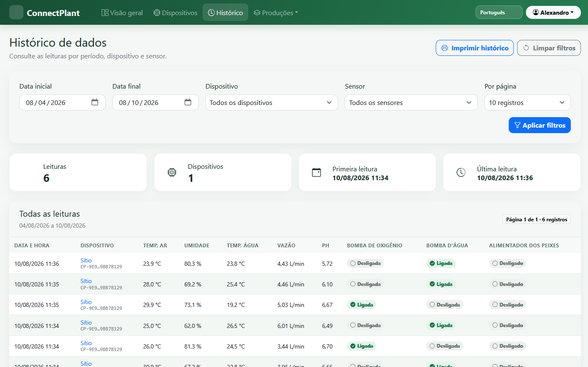The image size is (588, 367).
Task: Click the Todas as leituras heading
Action: [x=49, y=214]
